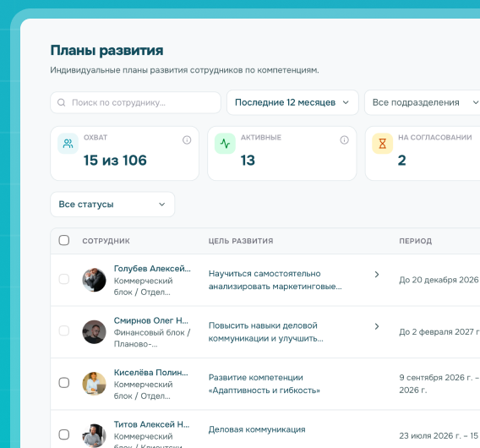Open goal Развитие компетенции Адаптивность и гибкость
Viewport: 480px width, 448px height.
point(265,384)
